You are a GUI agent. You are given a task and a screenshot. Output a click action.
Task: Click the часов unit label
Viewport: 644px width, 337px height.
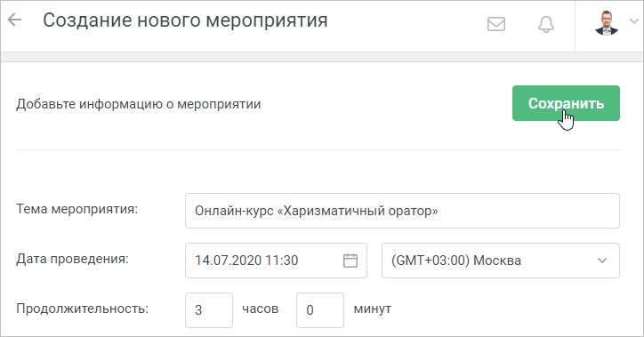[x=261, y=309]
